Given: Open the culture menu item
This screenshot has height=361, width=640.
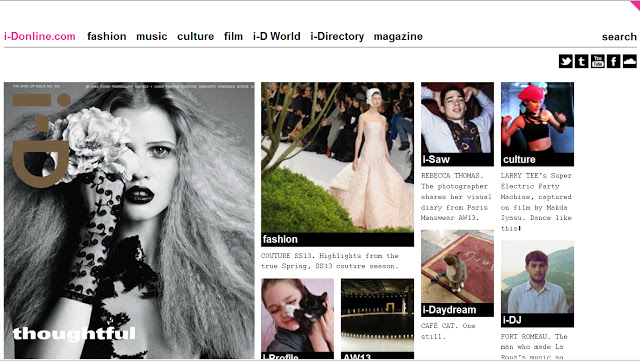Looking at the screenshot, I should pos(196,36).
